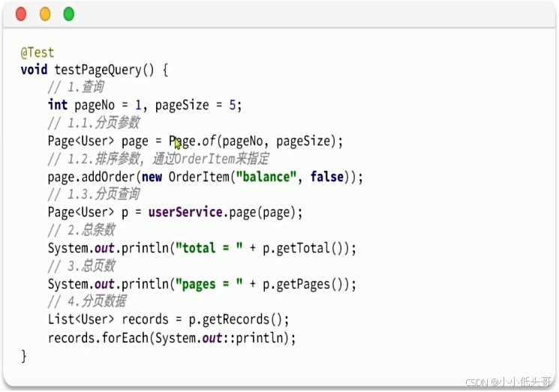This screenshot has height=392, width=559.
Task: Click .page(page) method call
Action: tap(260, 213)
